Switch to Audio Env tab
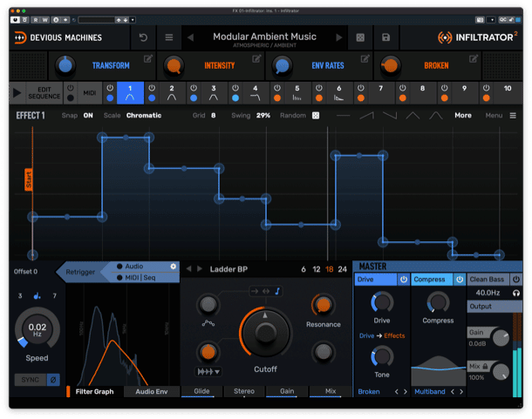This screenshot has width=532, height=419. (x=152, y=391)
